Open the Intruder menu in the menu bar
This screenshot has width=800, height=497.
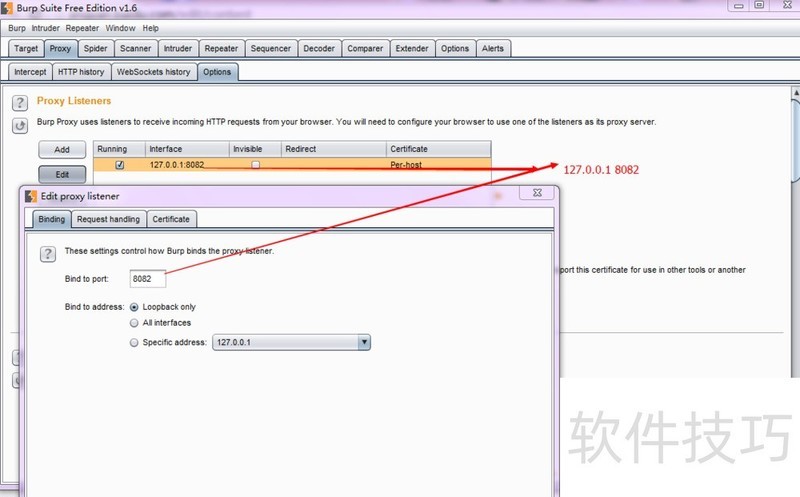tap(45, 28)
